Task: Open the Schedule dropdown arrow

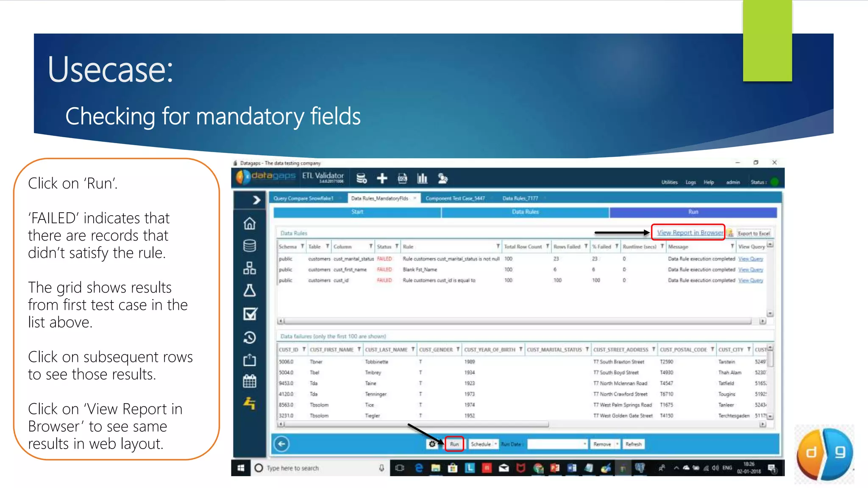Action: pyautogui.click(x=495, y=444)
